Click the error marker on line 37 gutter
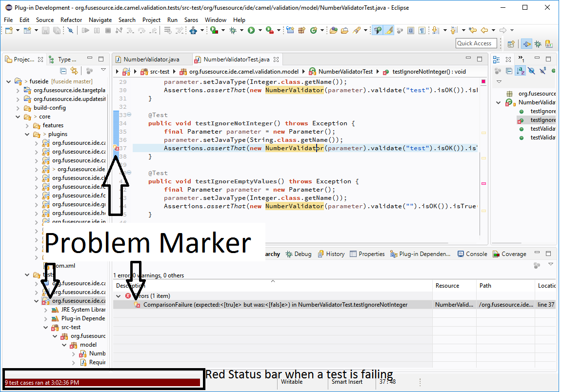Image resolution: width=562 pixels, height=392 pixels. (x=116, y=148)
